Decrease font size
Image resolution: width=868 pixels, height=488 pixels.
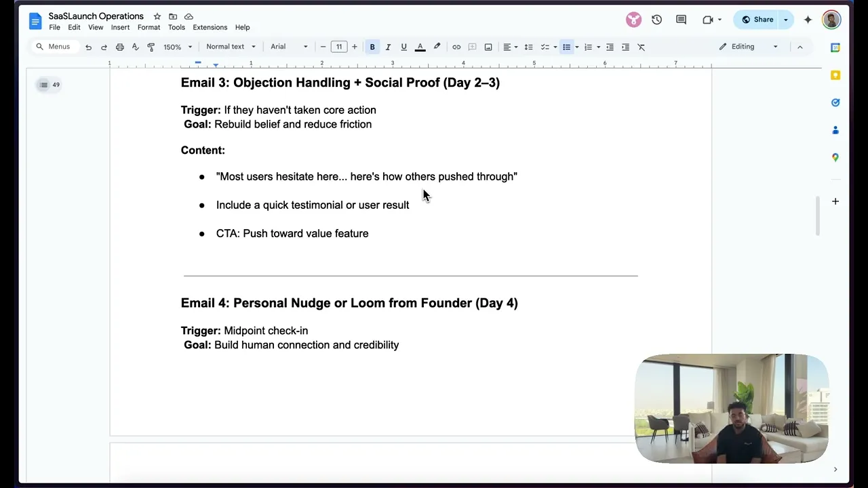point(323,47)
